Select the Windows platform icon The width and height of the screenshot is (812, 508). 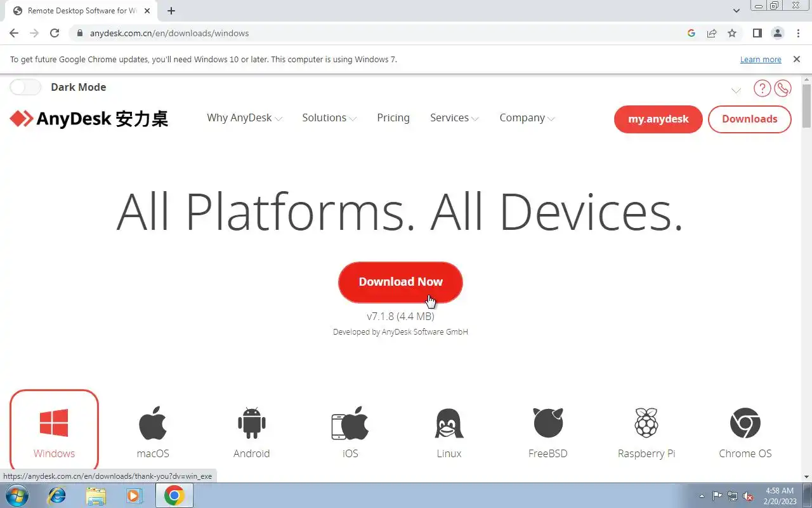pos(54,423)
